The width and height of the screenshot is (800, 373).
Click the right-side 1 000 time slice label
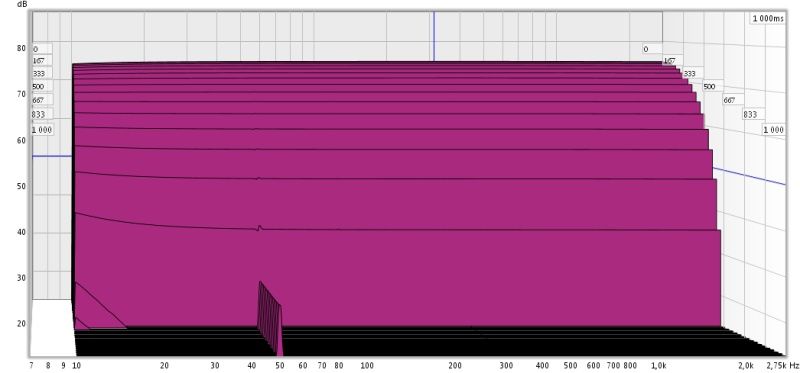pyautogui.click(x=773, y=130)
